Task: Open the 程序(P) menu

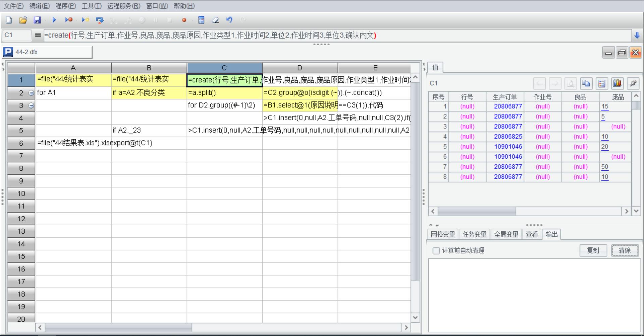Action: coord(66,6)
